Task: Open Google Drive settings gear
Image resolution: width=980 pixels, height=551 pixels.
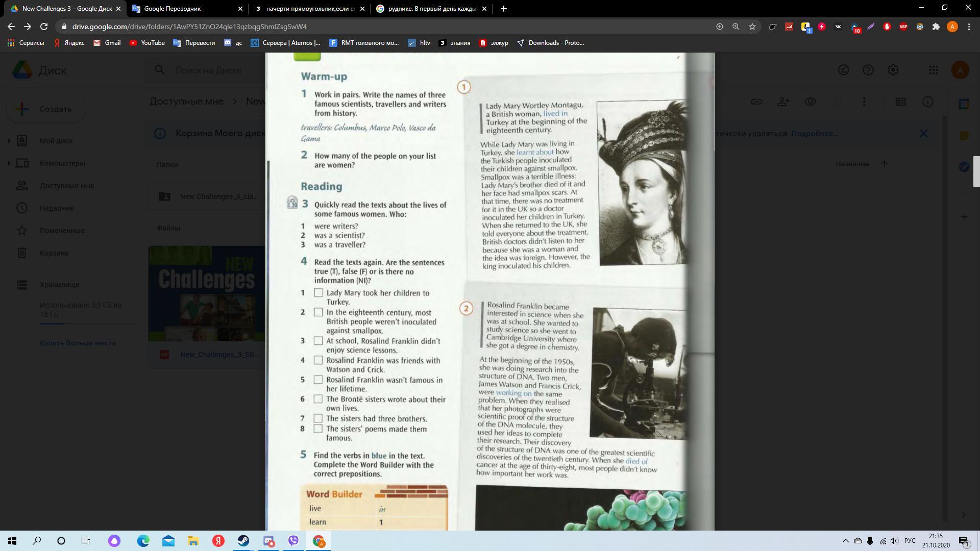Action: [893, 70]
